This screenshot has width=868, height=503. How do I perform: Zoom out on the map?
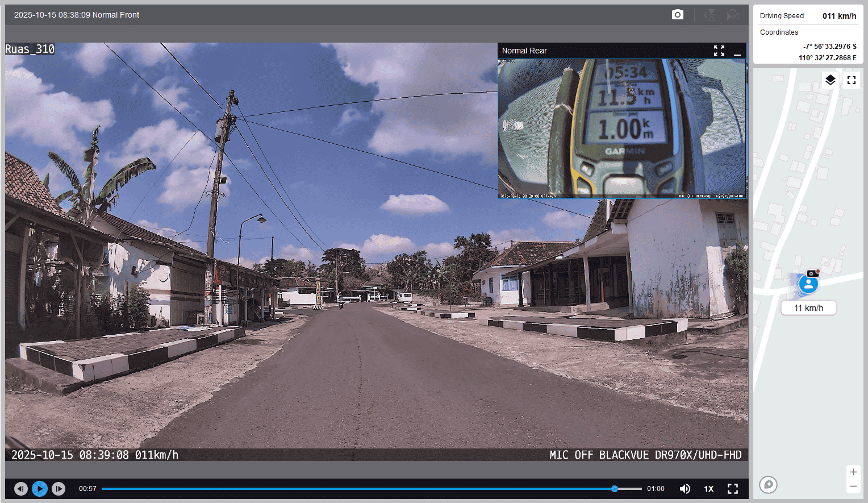(853, 487)
